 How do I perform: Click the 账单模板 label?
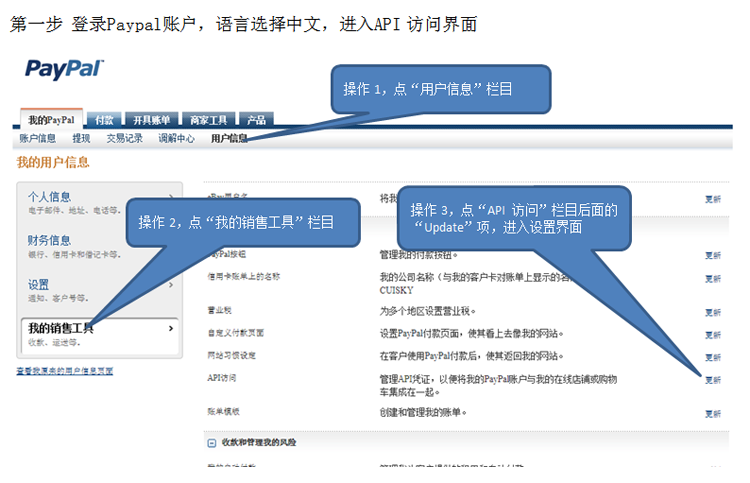point(223,411)
